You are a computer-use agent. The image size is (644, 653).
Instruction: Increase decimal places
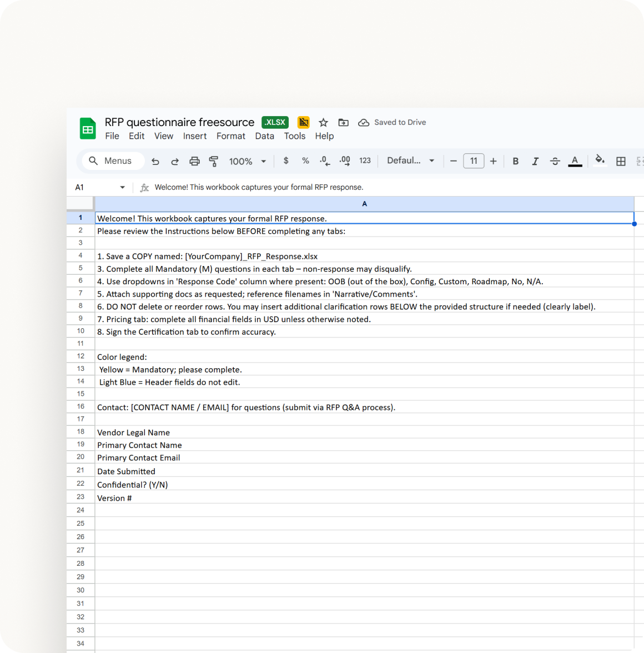coord(345,161)
